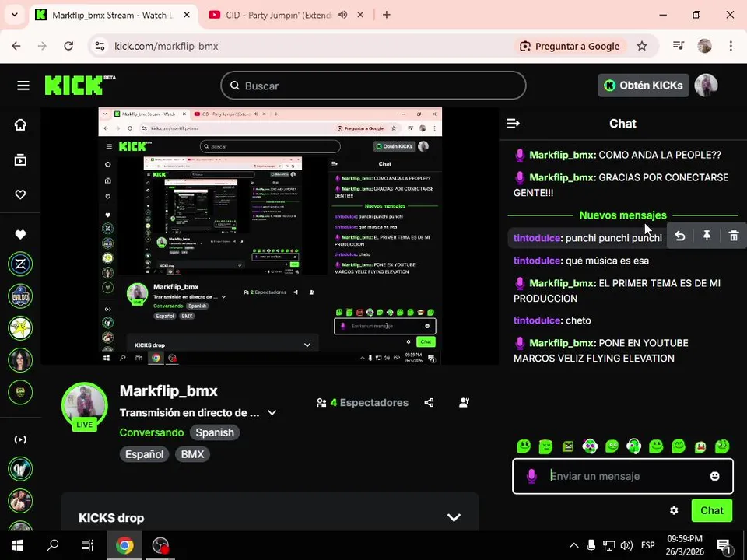
Task: Click the stream video player
Action: (x=270, y=236)
